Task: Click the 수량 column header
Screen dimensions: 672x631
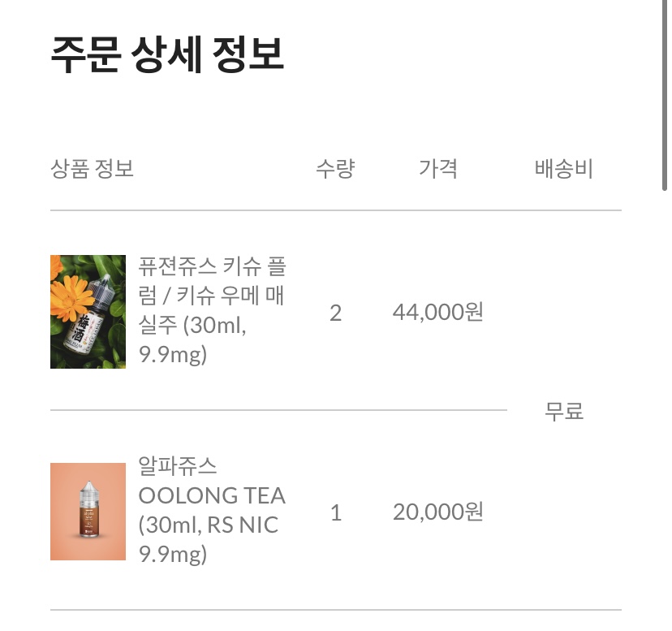Action: coord(335,169)
